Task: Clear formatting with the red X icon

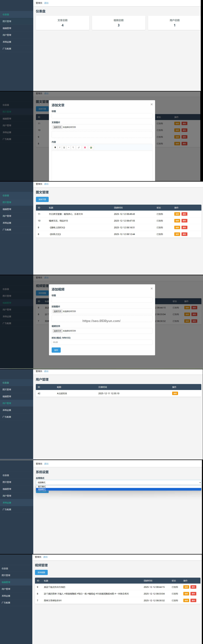Action: pyautogui.click(x=85, y=147)
